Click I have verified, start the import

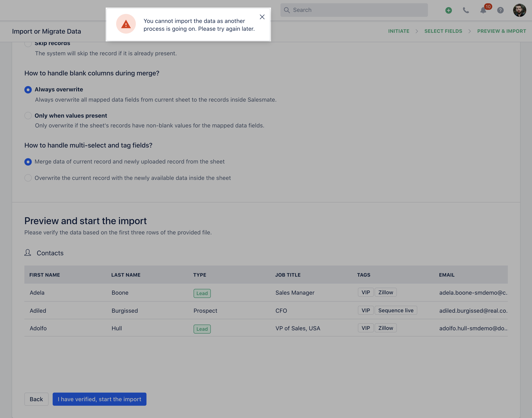coord(99,399)
